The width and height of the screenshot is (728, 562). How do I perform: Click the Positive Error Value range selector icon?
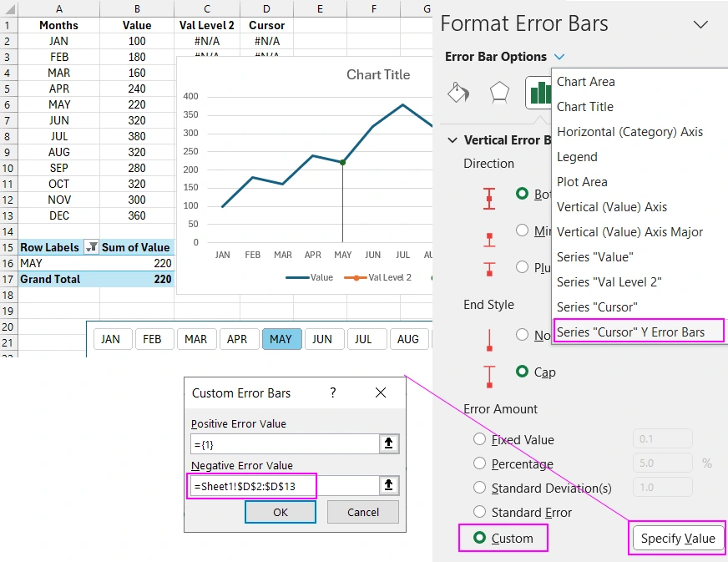click(x=389, y=444)
